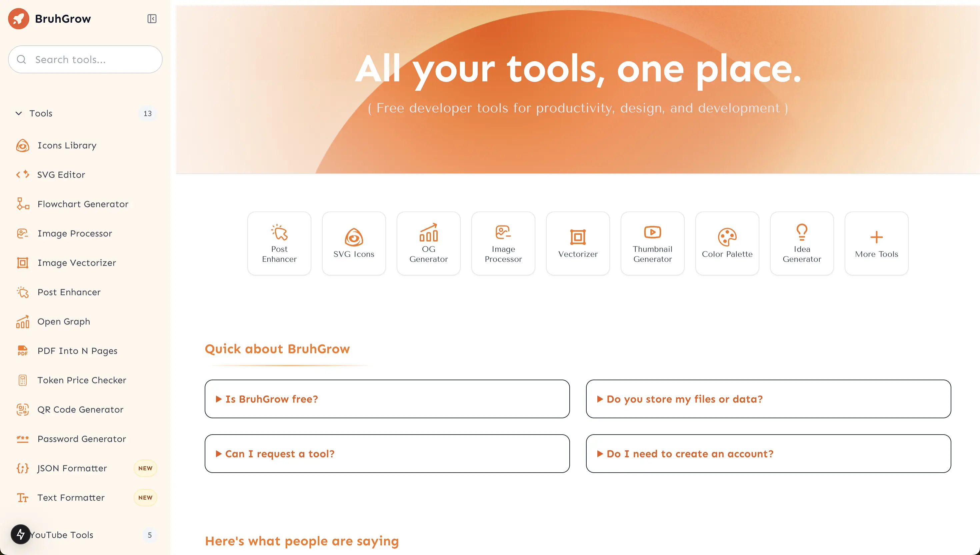980x555 pixels.
Task: Collapse the Tools section chevron
Action: pyautogui.click(x=19, y=113)
